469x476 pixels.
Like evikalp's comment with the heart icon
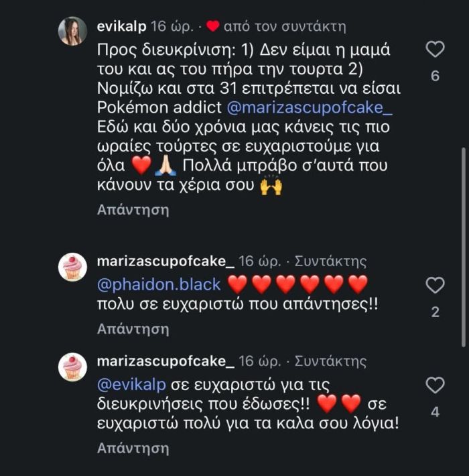point(435,50)
